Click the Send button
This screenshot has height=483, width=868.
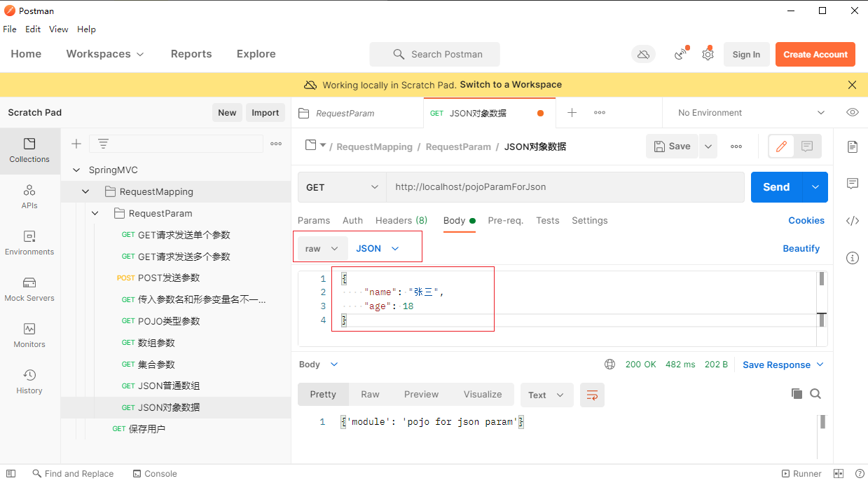pyautogui.click(x=776, y=187)
